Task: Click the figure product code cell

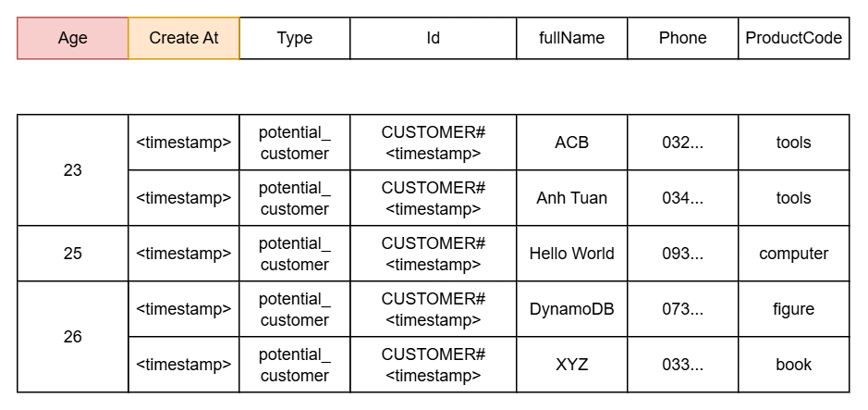Action: coord(793,309)
